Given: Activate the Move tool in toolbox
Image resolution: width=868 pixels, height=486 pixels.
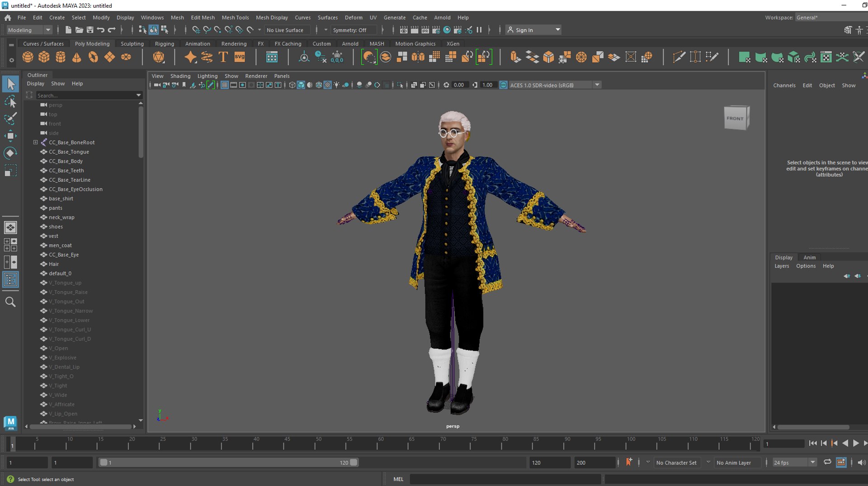Looking at the screenshot, I should point(10,136).
